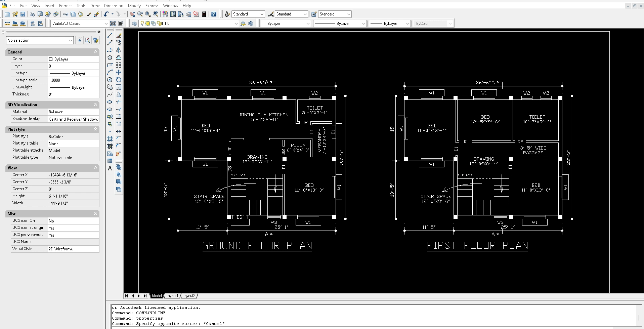The height and width of the screenshot is (329, 644).
Task: Open the Draw menu
Action: 95,6
